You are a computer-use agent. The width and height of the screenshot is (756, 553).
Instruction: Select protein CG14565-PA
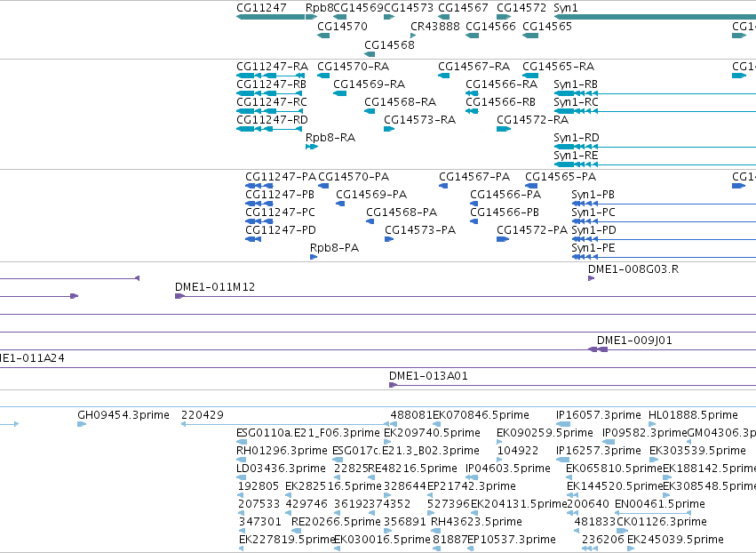[561, 177]
